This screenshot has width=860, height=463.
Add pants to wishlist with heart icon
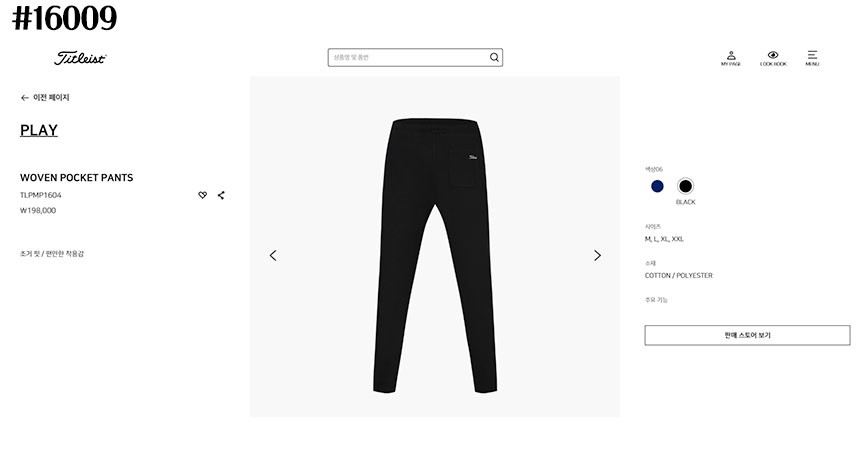tap(202, 195)
